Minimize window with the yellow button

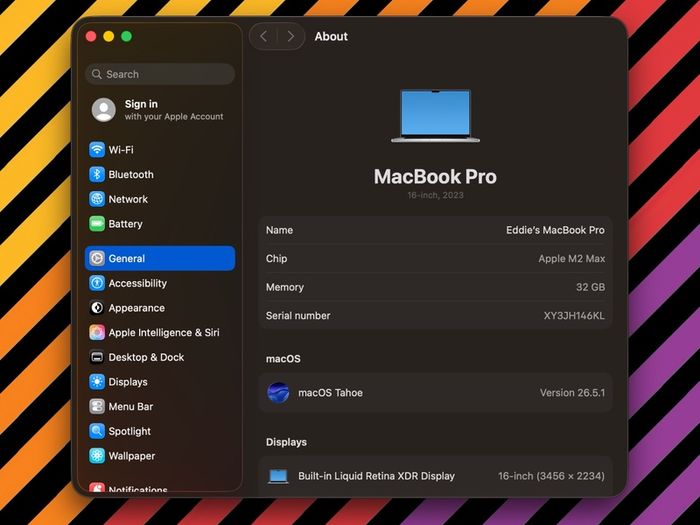pyautogui.click(x=109, y=36)
